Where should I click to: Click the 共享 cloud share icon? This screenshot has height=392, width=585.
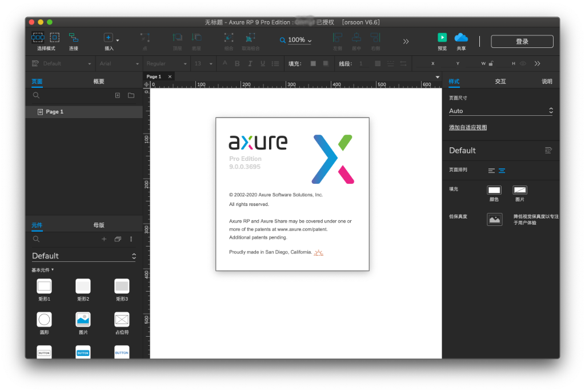(x=461, y=37)
